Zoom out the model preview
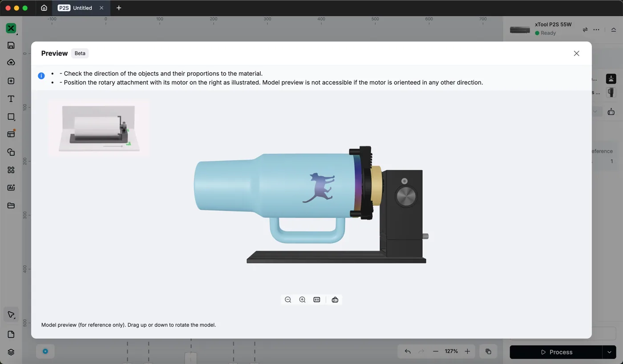 pyautogui.click(x=288, y=300)
